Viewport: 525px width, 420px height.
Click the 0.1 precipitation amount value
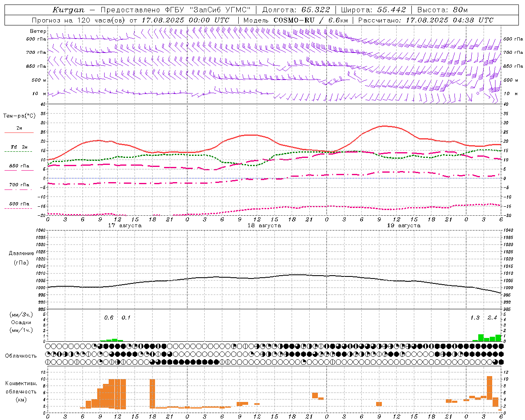[126, 317]
